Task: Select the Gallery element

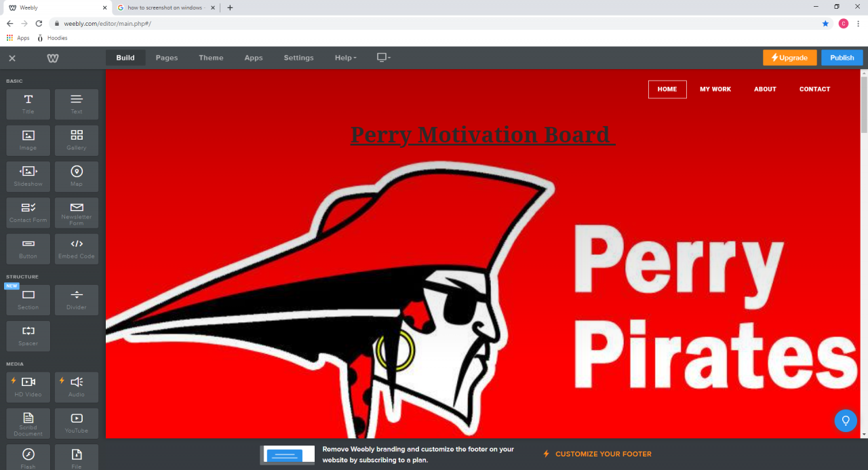Action: pos(77,140)
